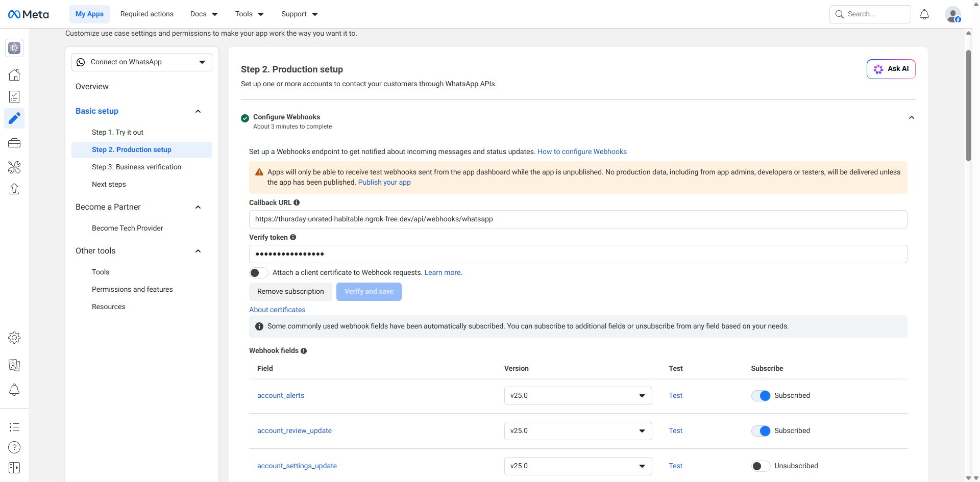Go to Step 3. Business verification
980x482 pixels.
tap(136, 167)
